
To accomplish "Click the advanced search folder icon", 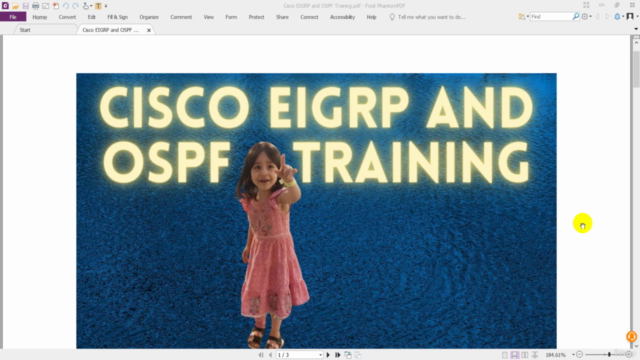I will [521, 17].
